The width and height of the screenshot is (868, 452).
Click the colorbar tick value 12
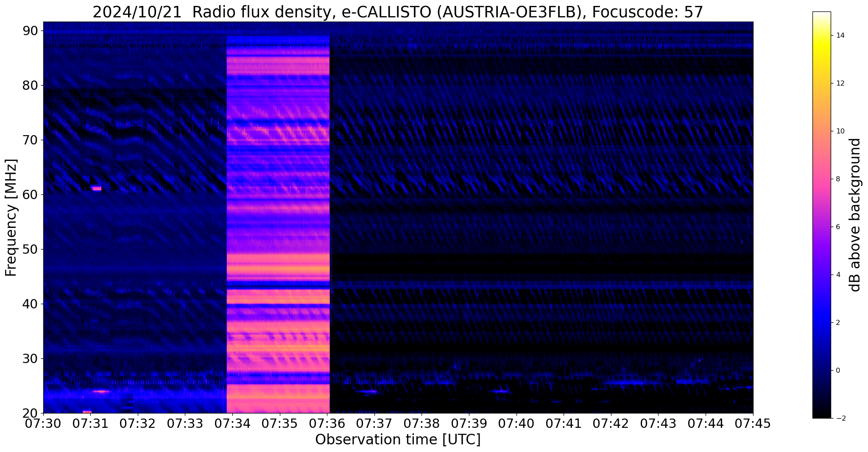[840, 83]
